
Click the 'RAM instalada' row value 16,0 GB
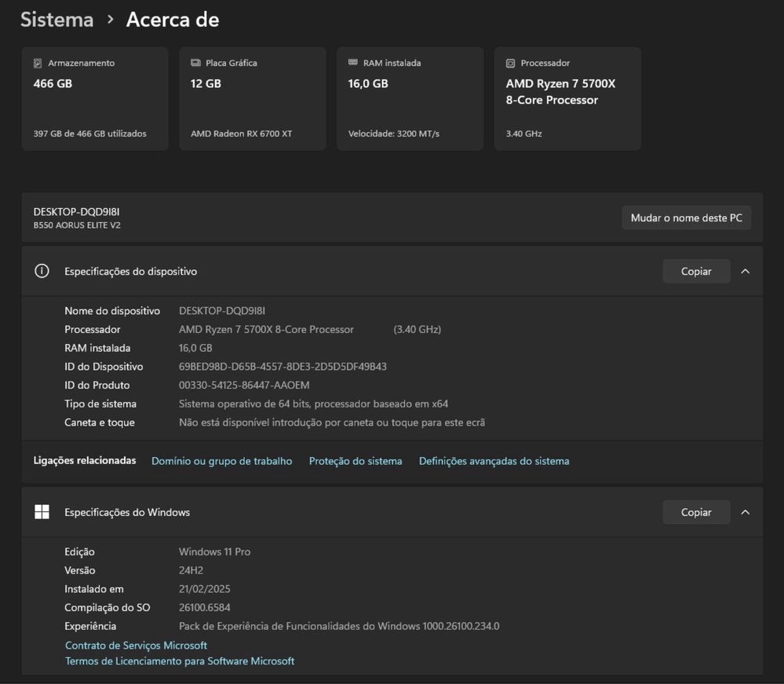coord(195,348)
